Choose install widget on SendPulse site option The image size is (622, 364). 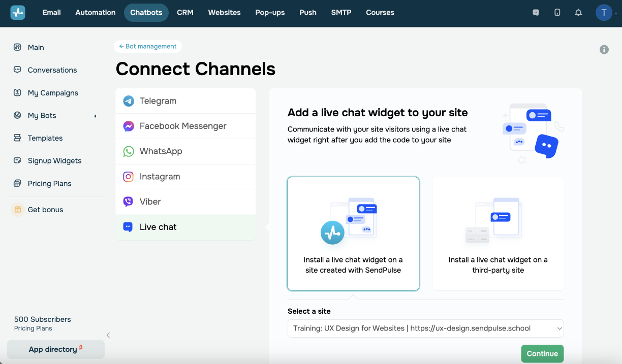[x=353, y=234]
